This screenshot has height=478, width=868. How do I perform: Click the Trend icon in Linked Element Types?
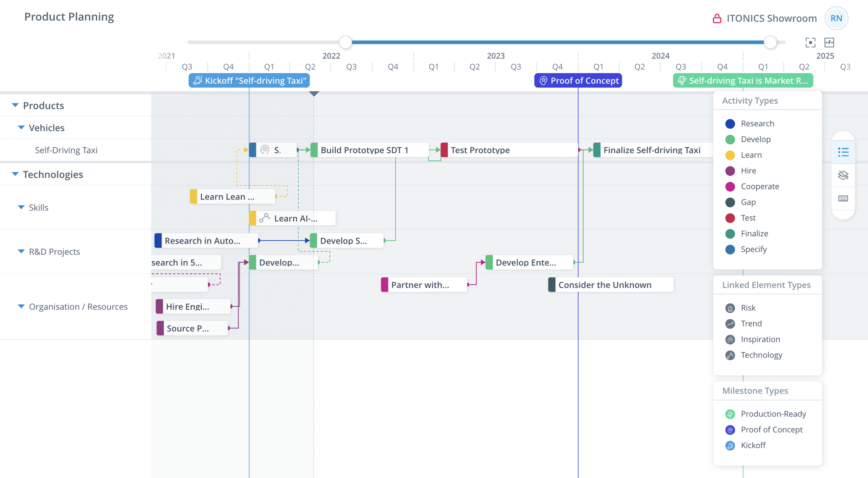730,324
